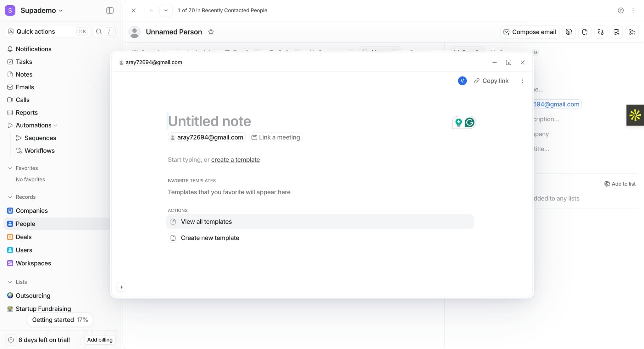Toggle the Untitled note to fullscreen view
This screenshot has width=644, height=349.
[508, 62]
